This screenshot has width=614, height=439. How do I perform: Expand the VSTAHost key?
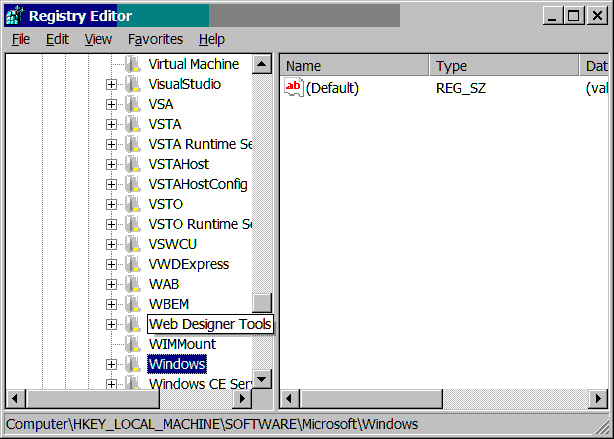tap(111, 164)
